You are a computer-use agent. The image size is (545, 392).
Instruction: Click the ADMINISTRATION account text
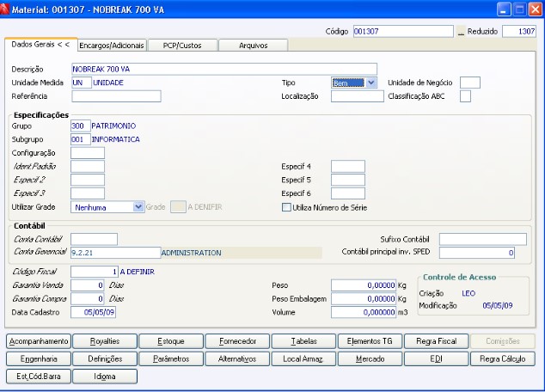[x=191, y=253]
